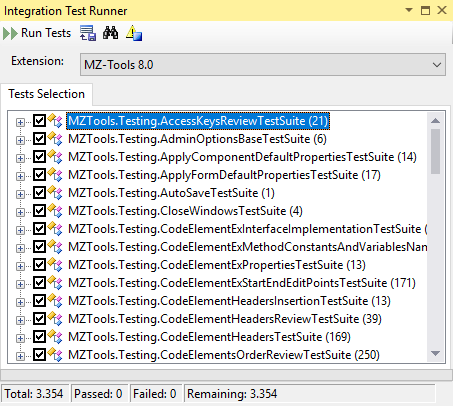Screen dimensions: 453x406
Task: Open the window position dropdown arrow
Action: click(x=409, y=10)
